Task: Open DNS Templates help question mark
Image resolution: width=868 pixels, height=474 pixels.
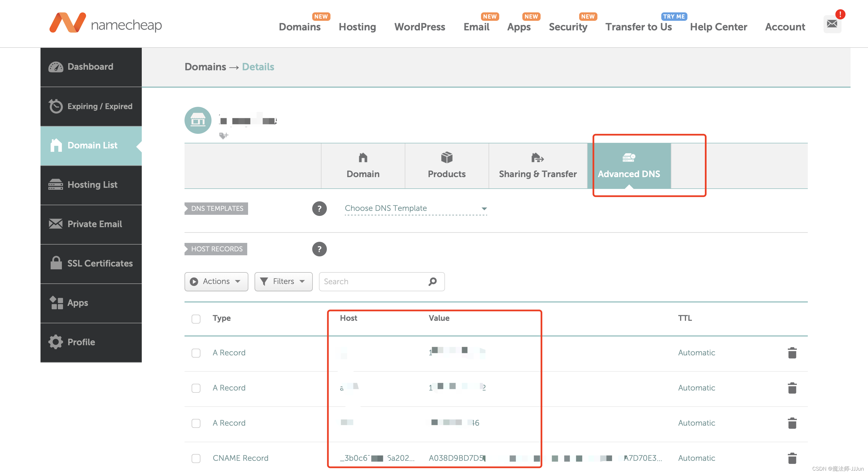Action: pyautogui.click(x=319, y=209)
